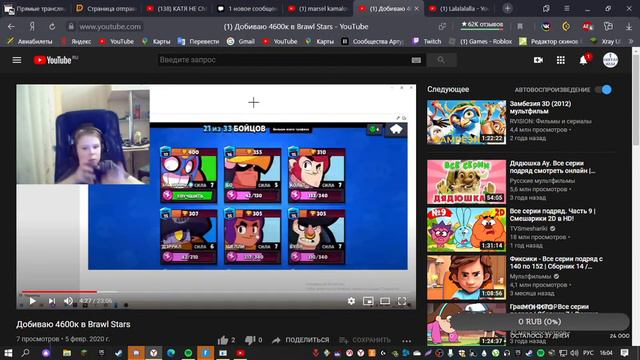Open the Gmail bookmark

(x=241, y=41)
